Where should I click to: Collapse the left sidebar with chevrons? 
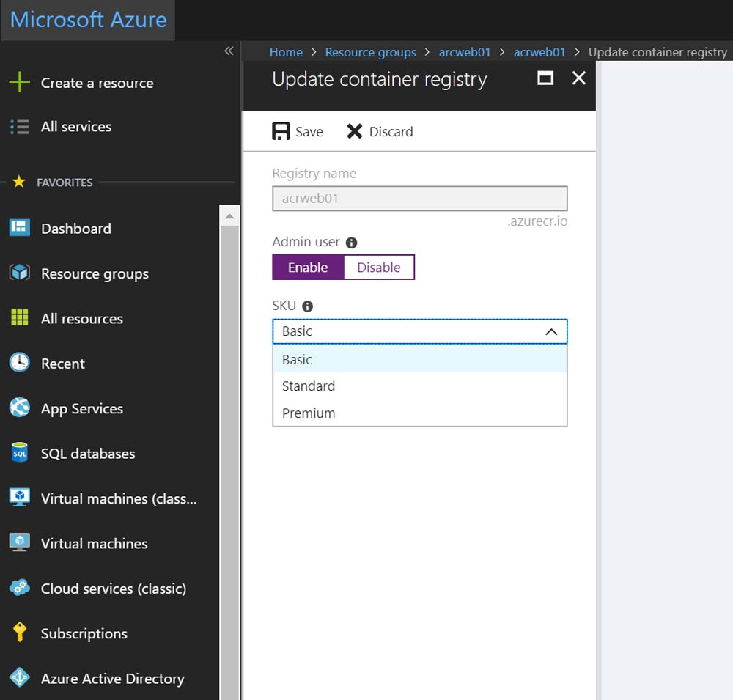coord(229,51)
